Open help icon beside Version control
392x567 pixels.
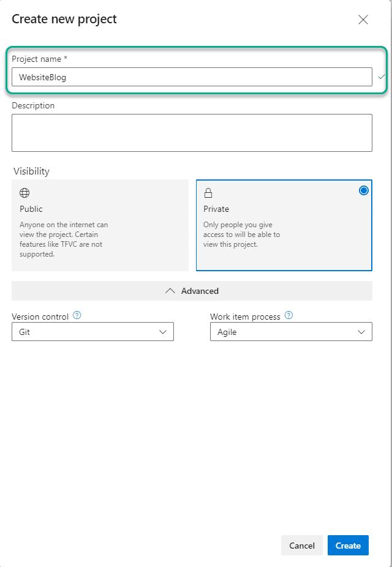(x=77, y=315)
